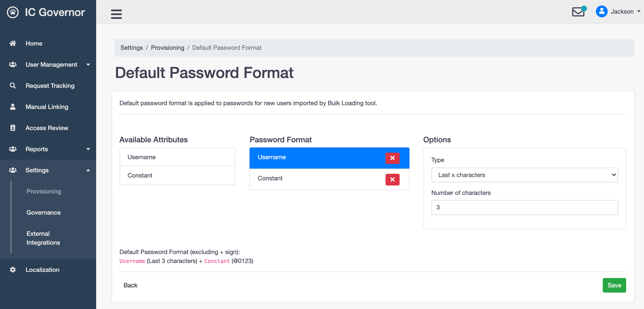Collapse the Settings submenu

click(x=88, y=170)
